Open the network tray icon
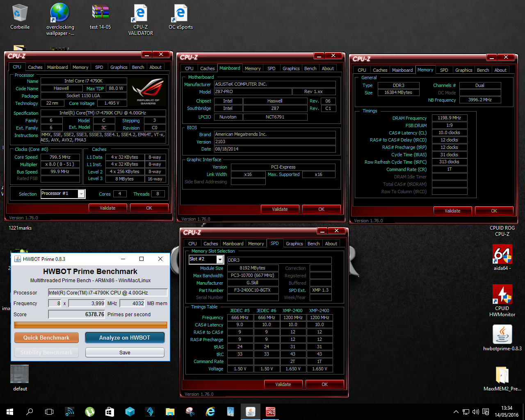Screen dimensions: 525x420 (x=466, y=412)
